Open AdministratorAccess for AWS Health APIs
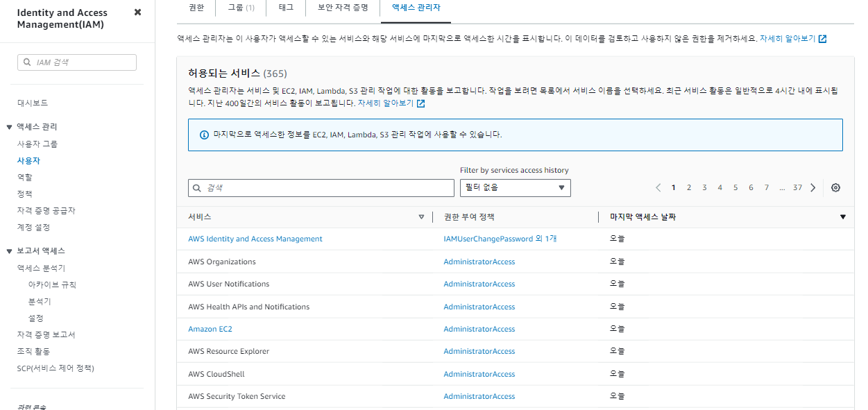 (x=479, y=307)
